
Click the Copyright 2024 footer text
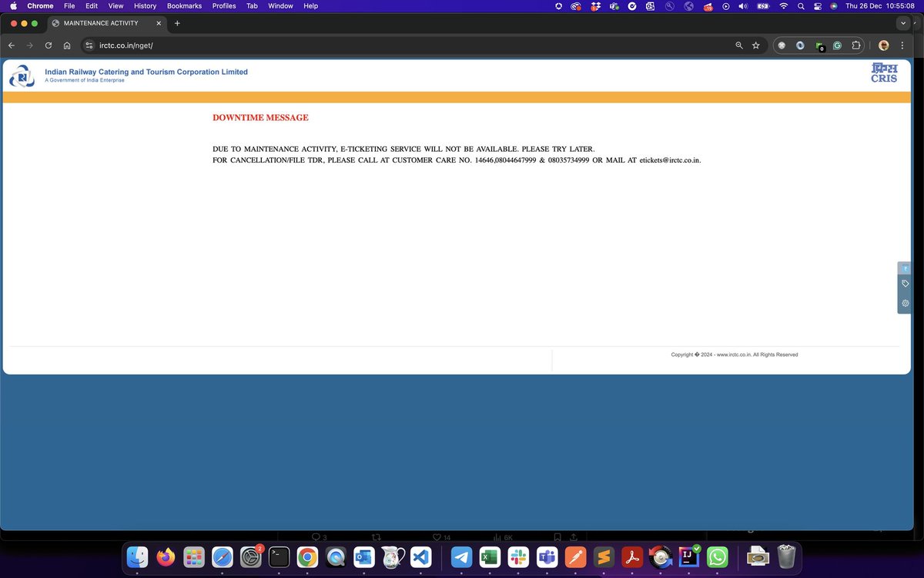click(x=735, y=355)
